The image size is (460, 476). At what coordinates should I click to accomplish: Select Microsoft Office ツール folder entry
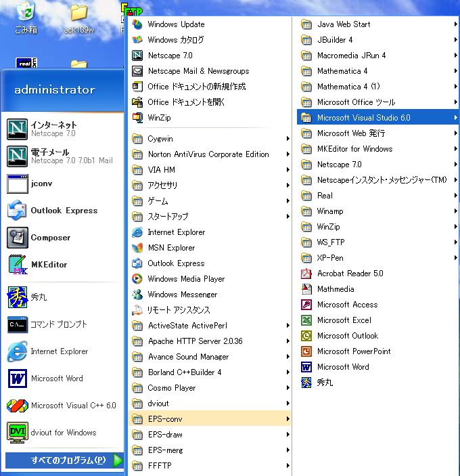[x=378, y=102]
